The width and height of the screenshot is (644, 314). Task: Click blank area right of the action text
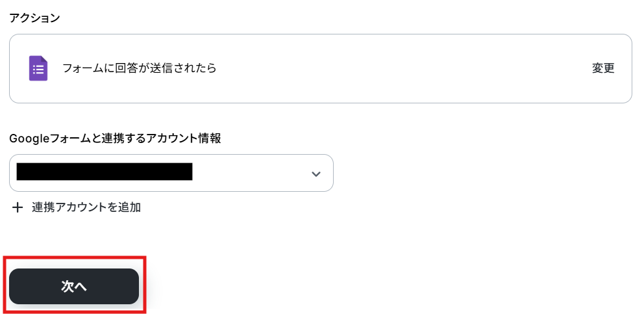pos(402,68)
